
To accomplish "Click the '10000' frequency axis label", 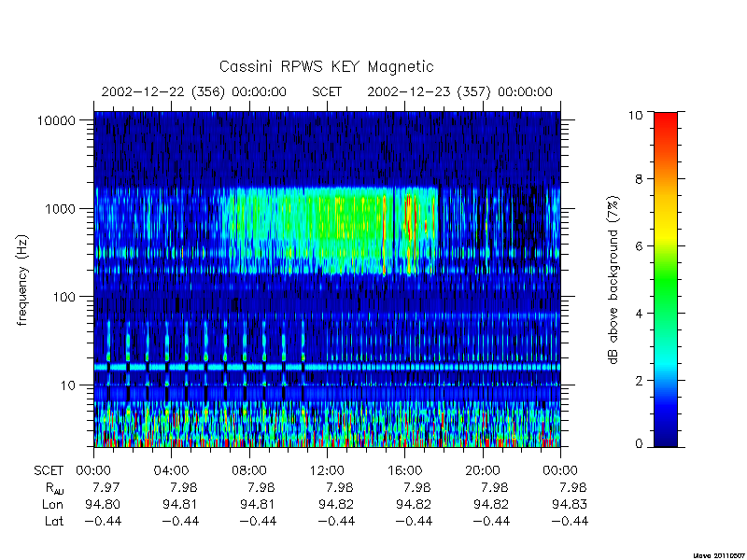I will (x=56, y=120).
